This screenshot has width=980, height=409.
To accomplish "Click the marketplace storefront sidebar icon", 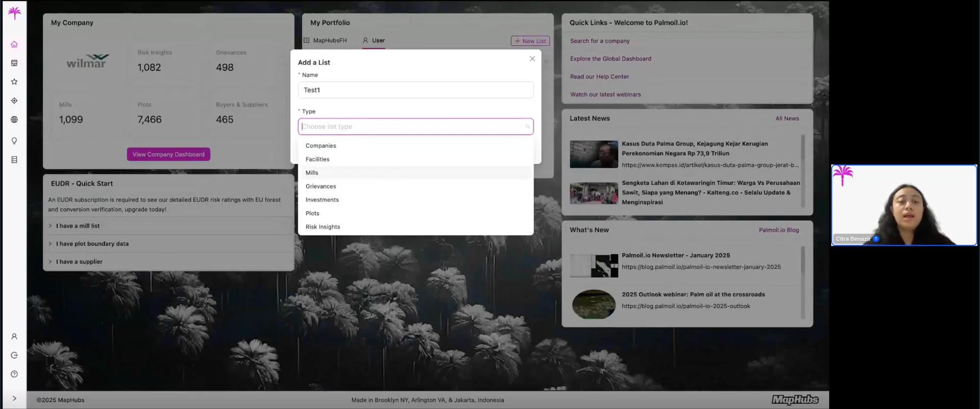I will pyautogui.click(x=14, y=63).
